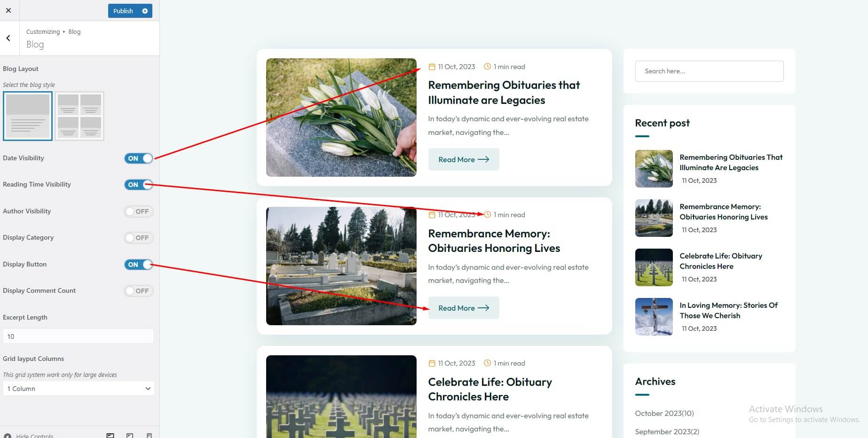The image size is (868, 438).
Task: Toggle Date Visibility switch off
Action: tap(139, 158)
